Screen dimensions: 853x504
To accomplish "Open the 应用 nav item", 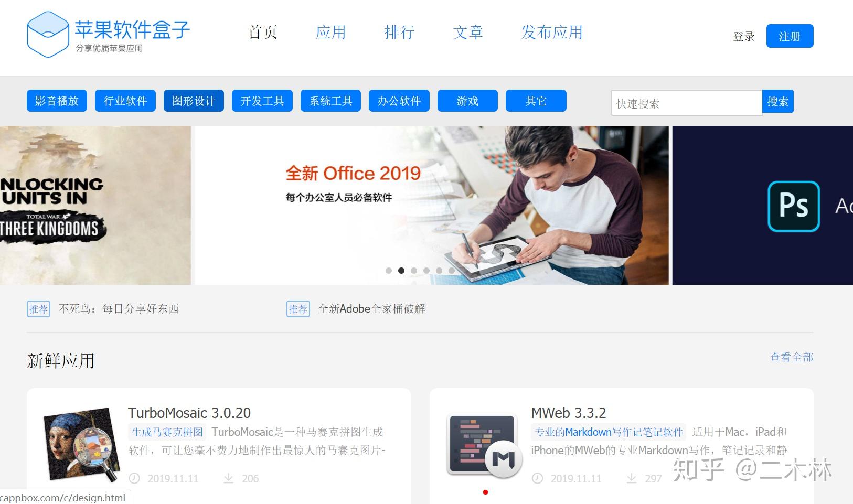I will (331, 33).
